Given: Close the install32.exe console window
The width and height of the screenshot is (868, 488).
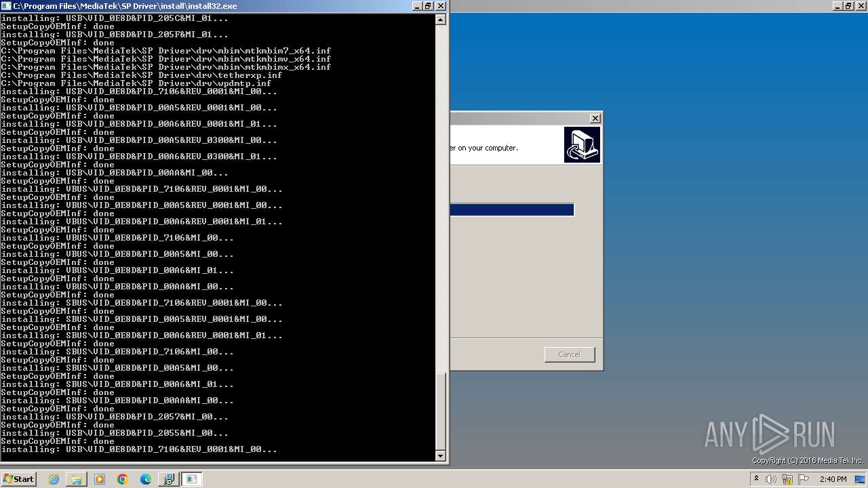Looking at the screenshot, I should coord(441,5).
